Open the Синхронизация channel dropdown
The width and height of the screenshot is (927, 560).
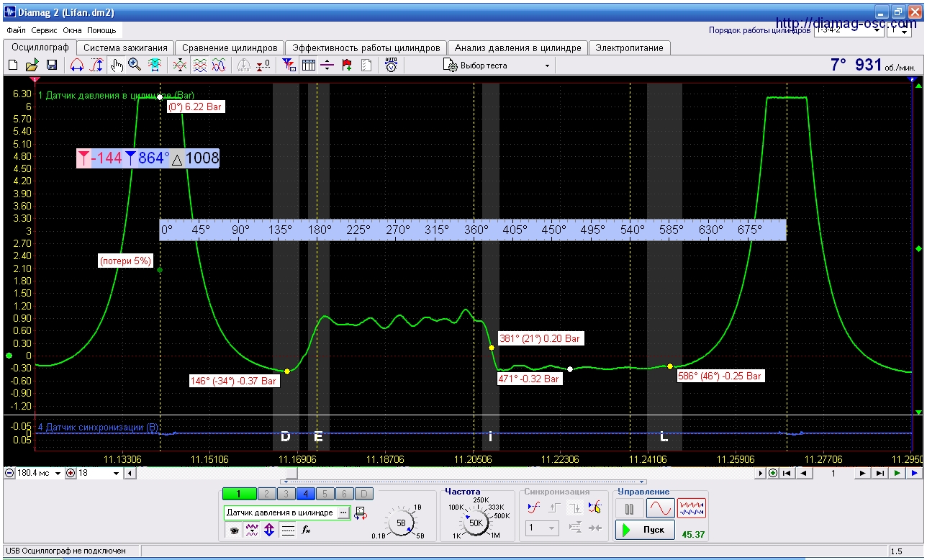(542, 528)
